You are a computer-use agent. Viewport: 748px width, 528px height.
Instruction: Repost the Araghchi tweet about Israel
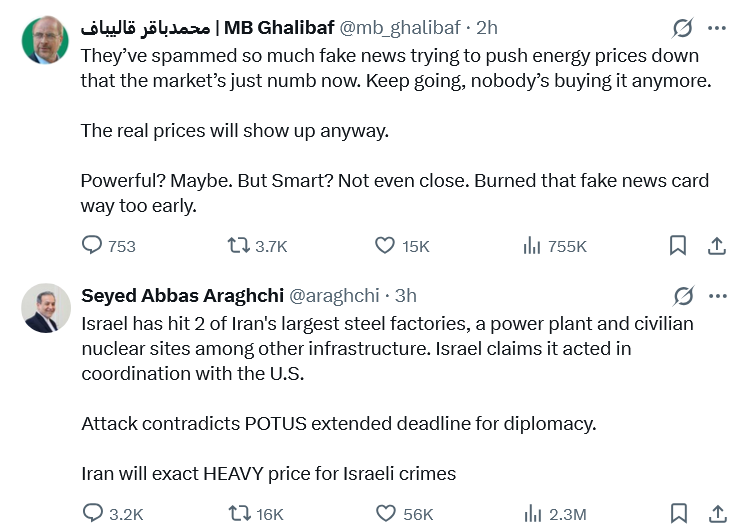point(239,513)
